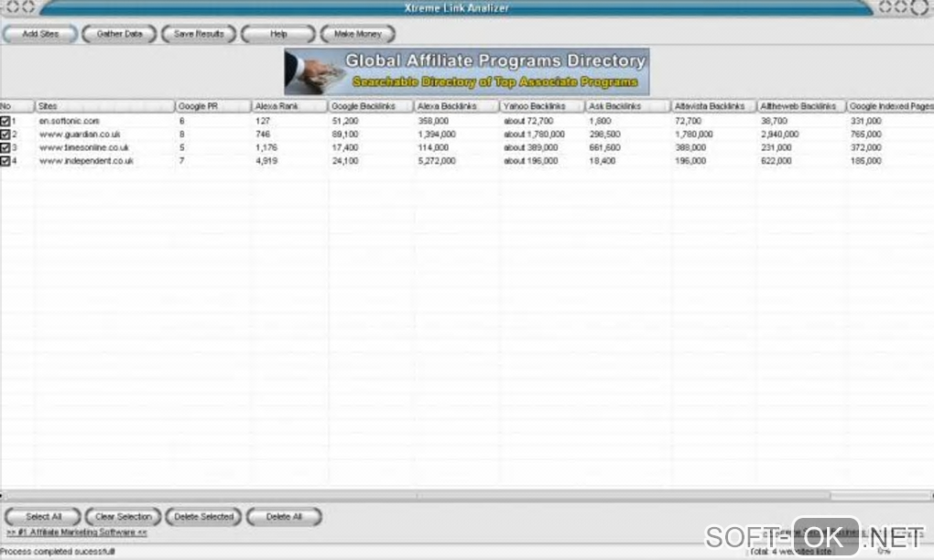
Task: Click Ask Backlinks value 1,800
Action: coord(600,121)
